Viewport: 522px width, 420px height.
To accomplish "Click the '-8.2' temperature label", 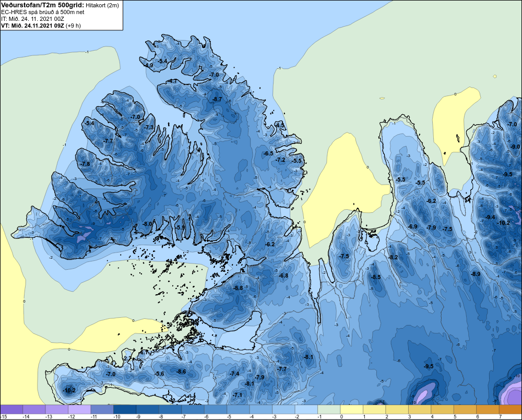I will pos(394,257).
